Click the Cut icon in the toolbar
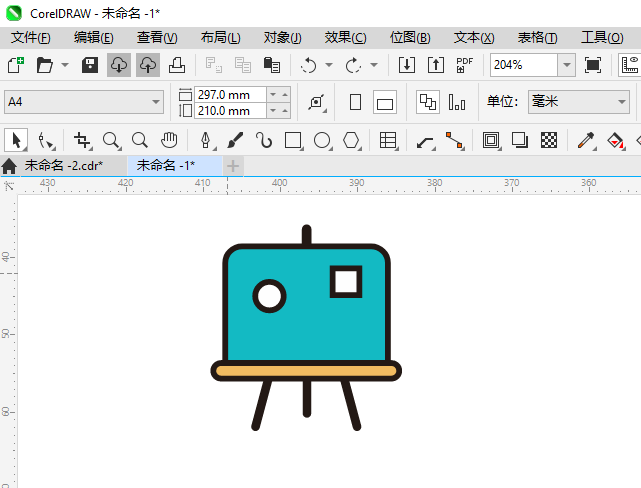The height and width of the screenshot is (488, 641). [214, 65]
